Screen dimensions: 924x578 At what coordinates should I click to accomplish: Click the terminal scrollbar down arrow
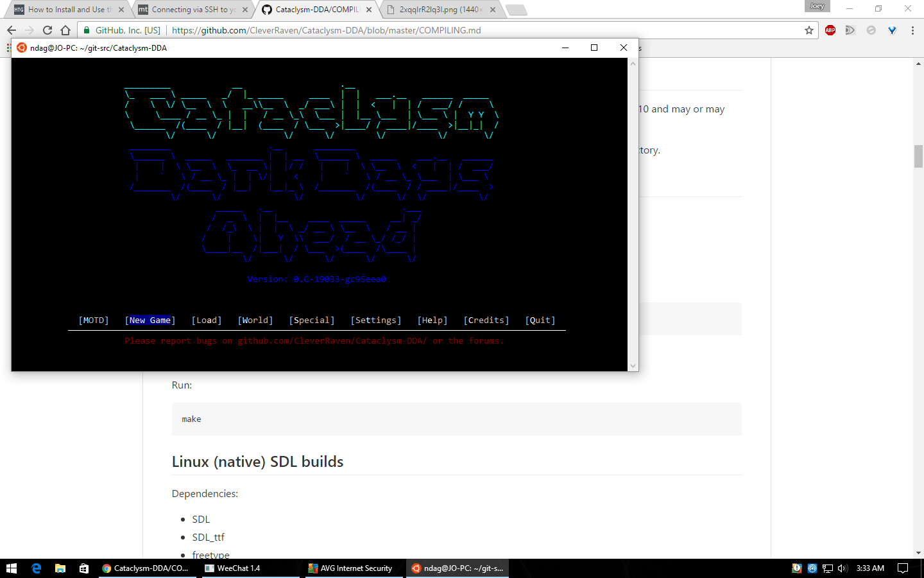point(633,366)
